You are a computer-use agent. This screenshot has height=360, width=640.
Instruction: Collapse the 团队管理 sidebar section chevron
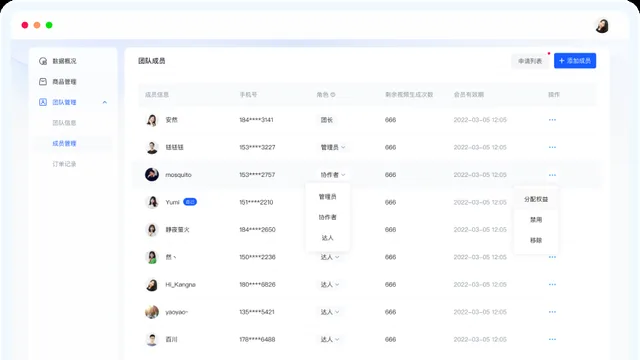(104, 102)
